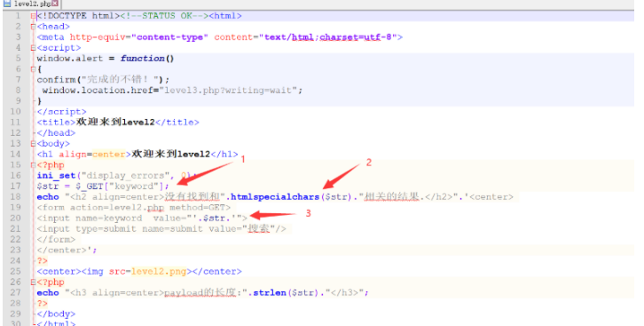This screenshot has height=326, width=644.
Task: Collapse the <head> fold marker on line 2
Action: tap(33, 27)
